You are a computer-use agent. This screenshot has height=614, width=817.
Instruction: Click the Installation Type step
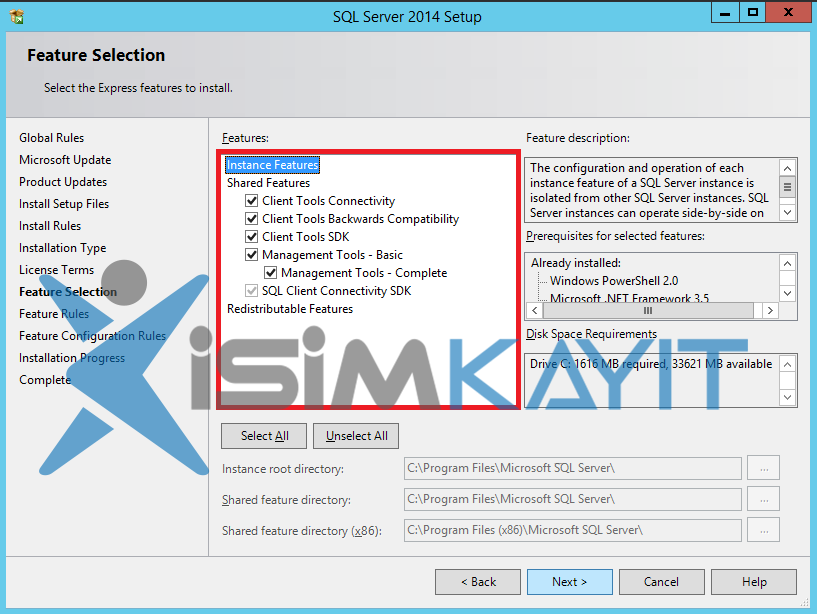pyautogui.click(x=63, y=248)
